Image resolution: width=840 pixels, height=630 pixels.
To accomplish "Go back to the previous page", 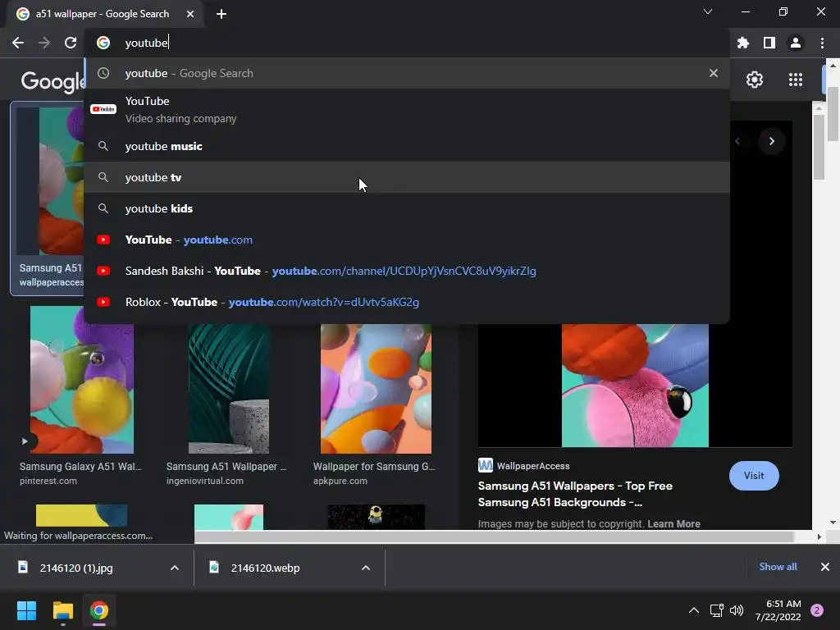I will [18, 43].
